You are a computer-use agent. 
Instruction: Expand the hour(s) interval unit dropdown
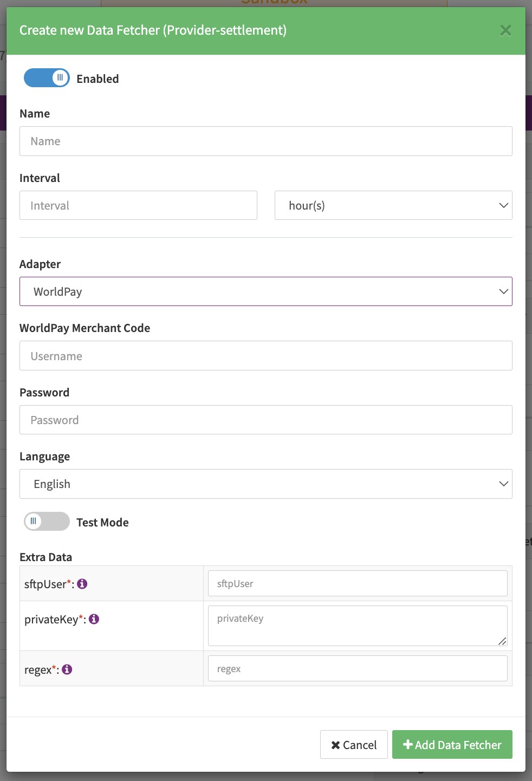point(393,205)
